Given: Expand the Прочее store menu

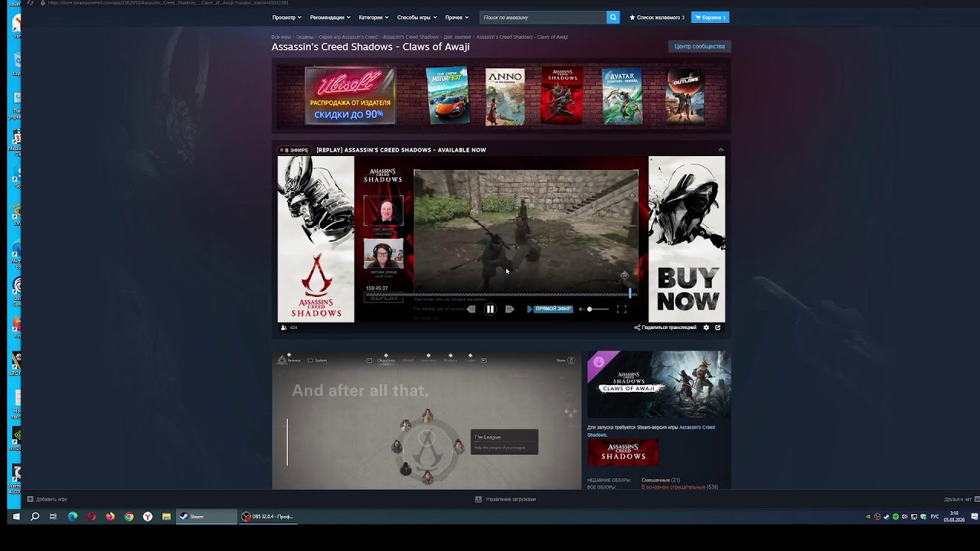Looking at the screenshot, I should (456, 17).
